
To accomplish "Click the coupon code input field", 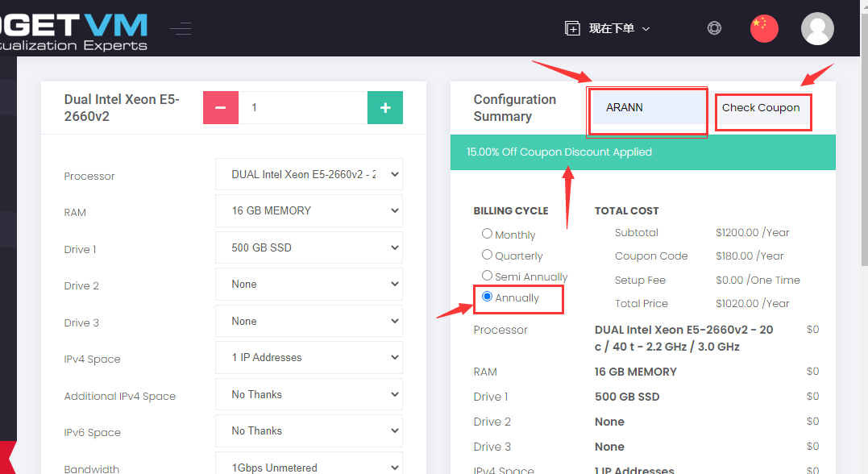I will (648, 107).
